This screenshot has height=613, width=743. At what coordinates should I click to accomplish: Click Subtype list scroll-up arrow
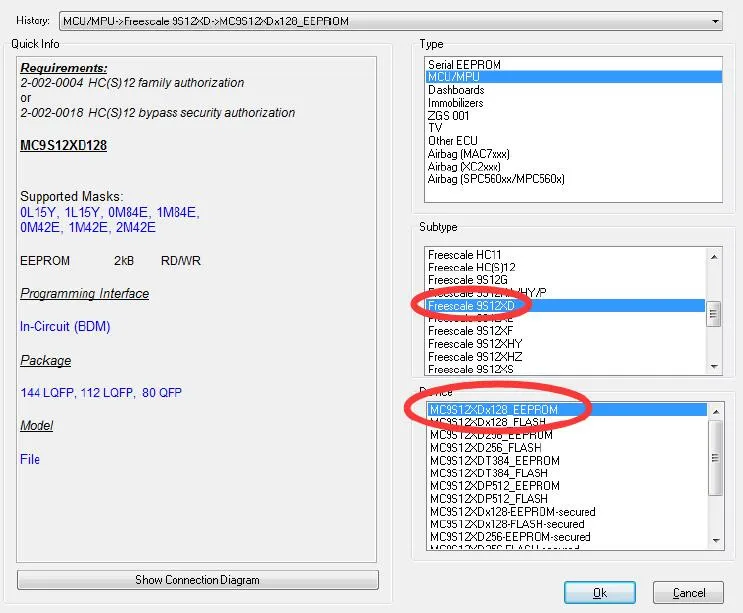click(x=714, y=256)
